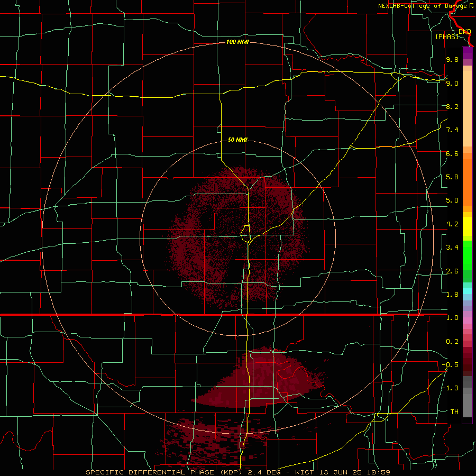Click the 1.0 value on the color scale
Viewport: 476px width, 476px height.
click(452, 318)
